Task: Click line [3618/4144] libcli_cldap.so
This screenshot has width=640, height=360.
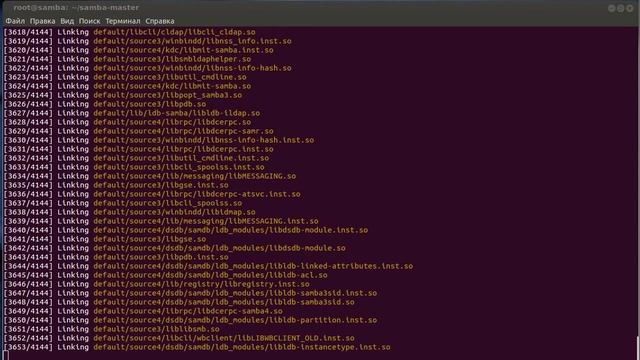Action: [x=129, y=32]
